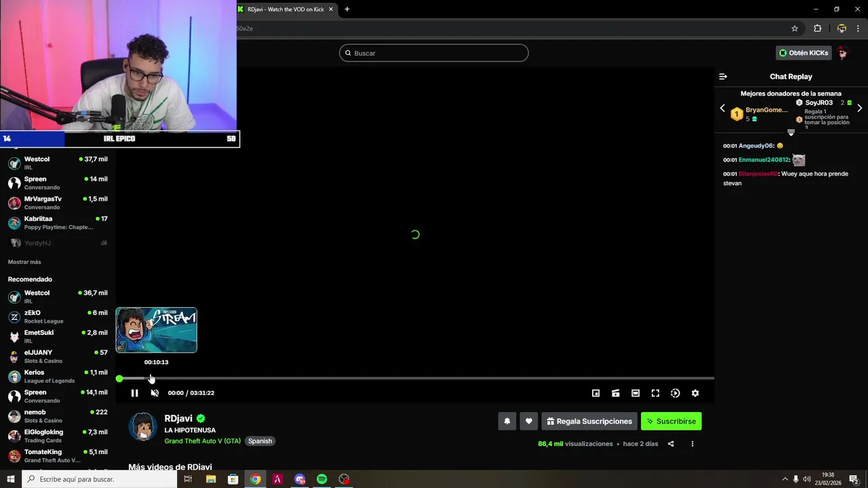
Task: Follow RDjavi with the heart button
Action: click(529, 421)
